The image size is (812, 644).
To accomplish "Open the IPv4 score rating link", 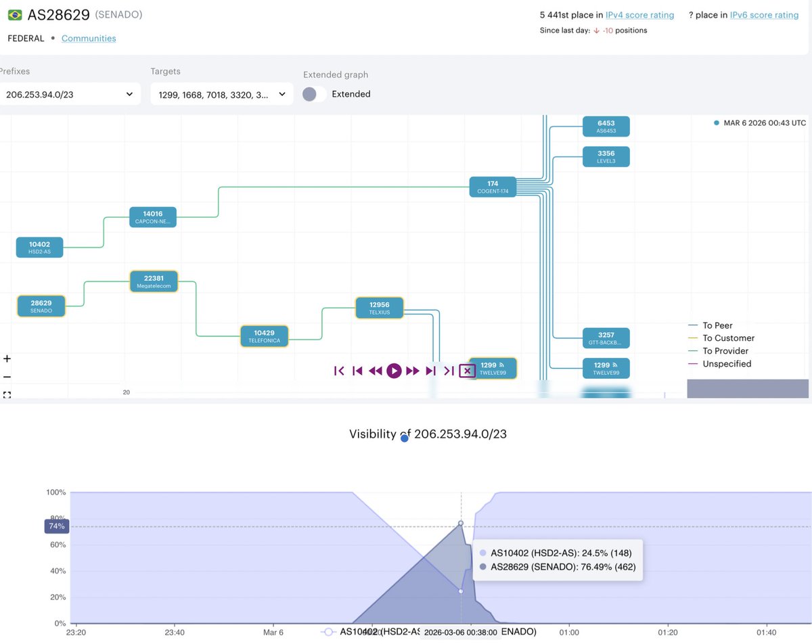I will (639, 15).
